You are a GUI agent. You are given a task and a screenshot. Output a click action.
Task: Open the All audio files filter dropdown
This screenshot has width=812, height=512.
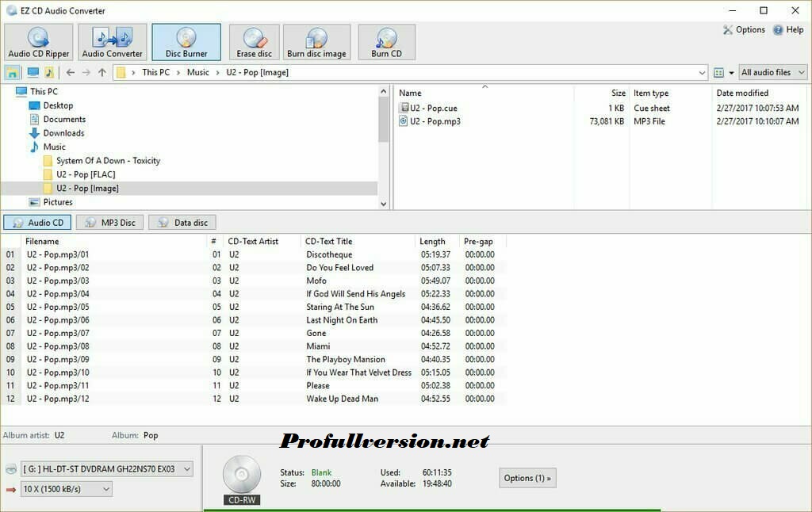tap(772, 71)
